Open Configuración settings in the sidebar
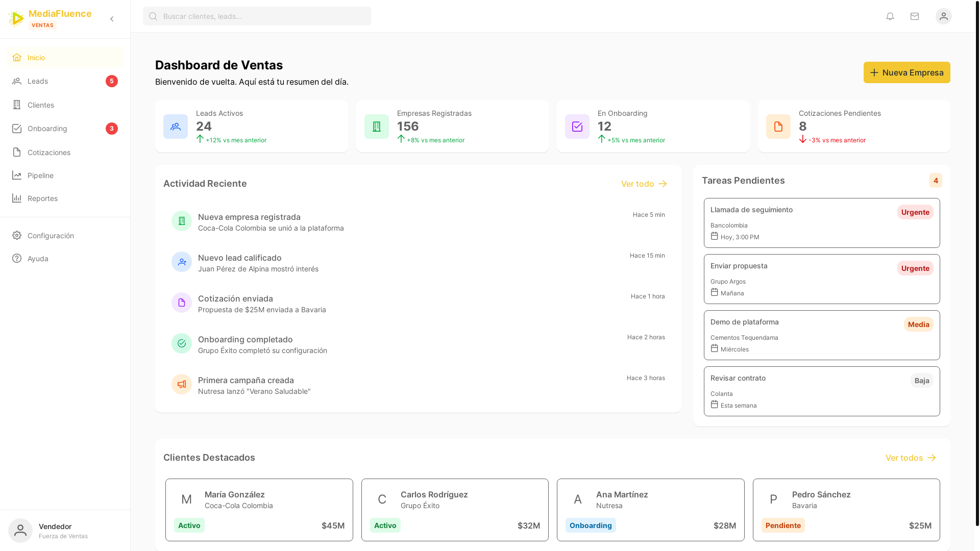Viewport: 980px width, 551px height. [x=65, y=236]
